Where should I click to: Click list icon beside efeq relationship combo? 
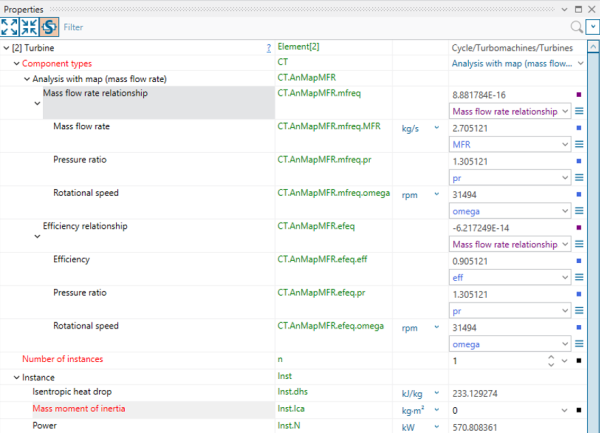tap(579, 244)
